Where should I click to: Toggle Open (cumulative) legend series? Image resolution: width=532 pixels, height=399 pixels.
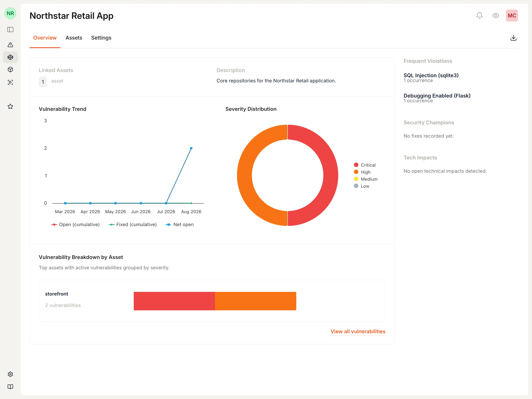(75, 224)
